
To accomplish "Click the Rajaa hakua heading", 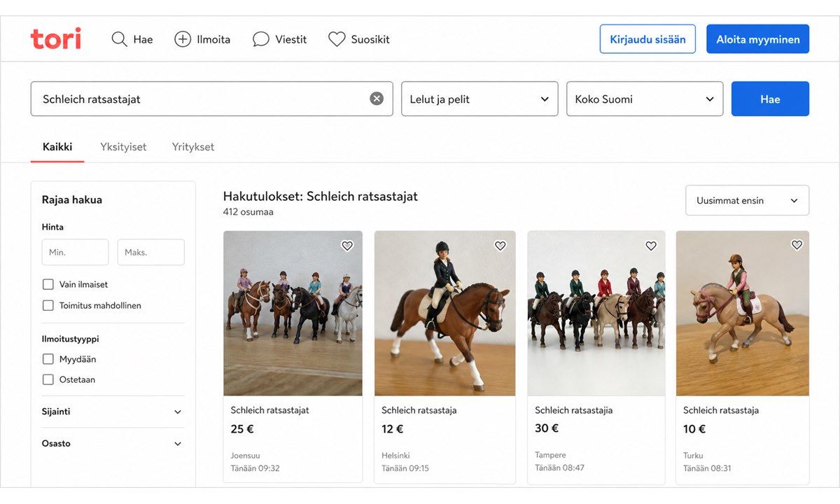I will [72, 199].
